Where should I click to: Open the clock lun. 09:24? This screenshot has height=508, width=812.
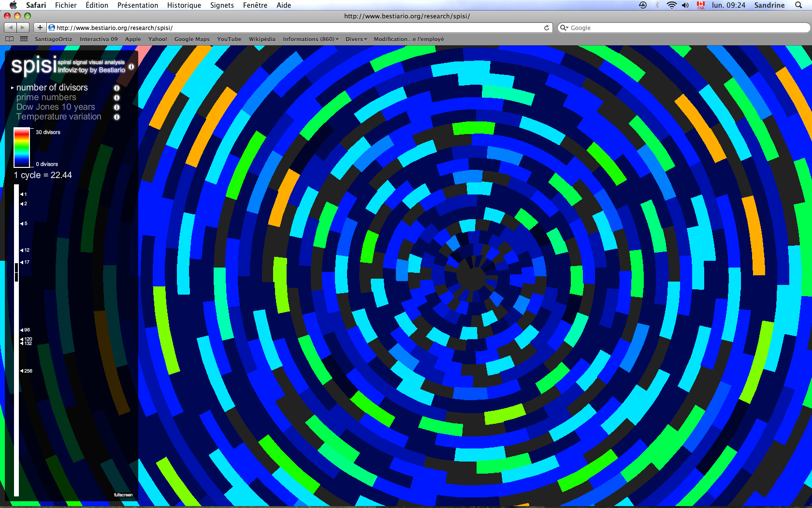click(x=728, y=5)
